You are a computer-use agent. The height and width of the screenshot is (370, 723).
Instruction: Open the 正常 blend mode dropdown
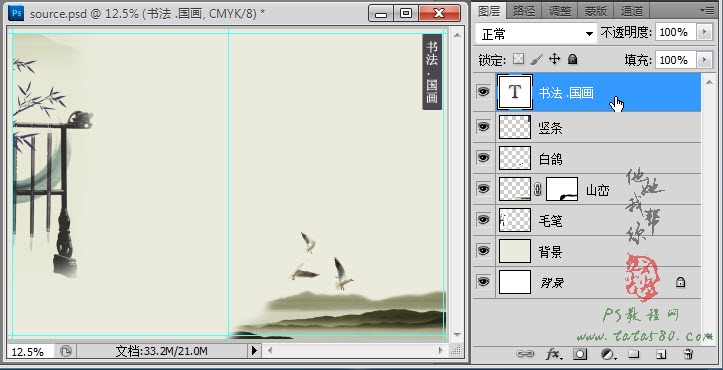pyautogui.click(x=536, y=34)
